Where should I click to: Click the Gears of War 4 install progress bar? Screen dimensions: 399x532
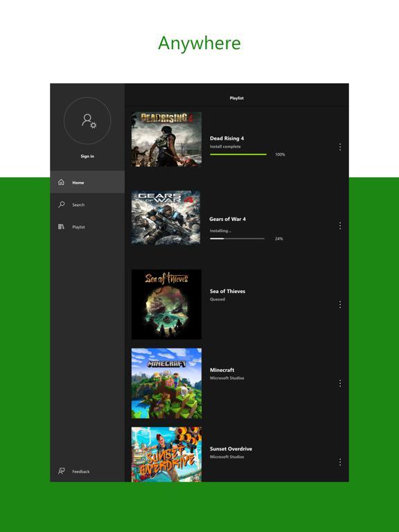[x=237, y=238]
